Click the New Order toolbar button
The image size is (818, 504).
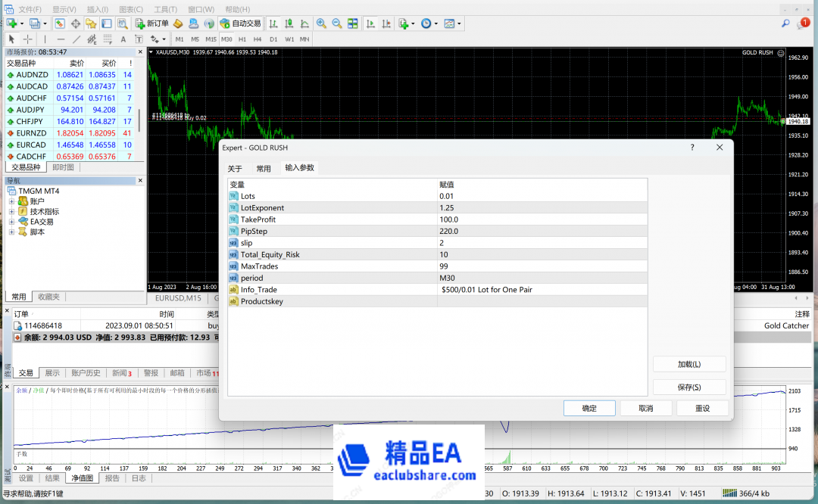click(x=151, y=23)
